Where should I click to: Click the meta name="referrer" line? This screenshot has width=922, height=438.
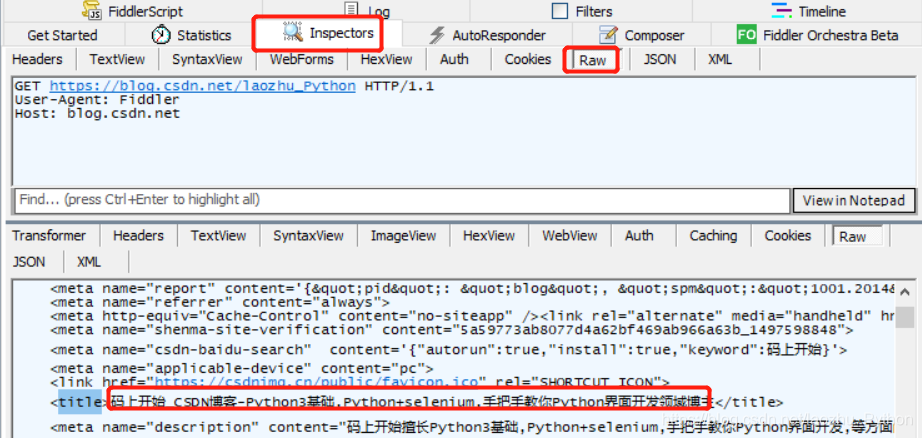point(220,302)
